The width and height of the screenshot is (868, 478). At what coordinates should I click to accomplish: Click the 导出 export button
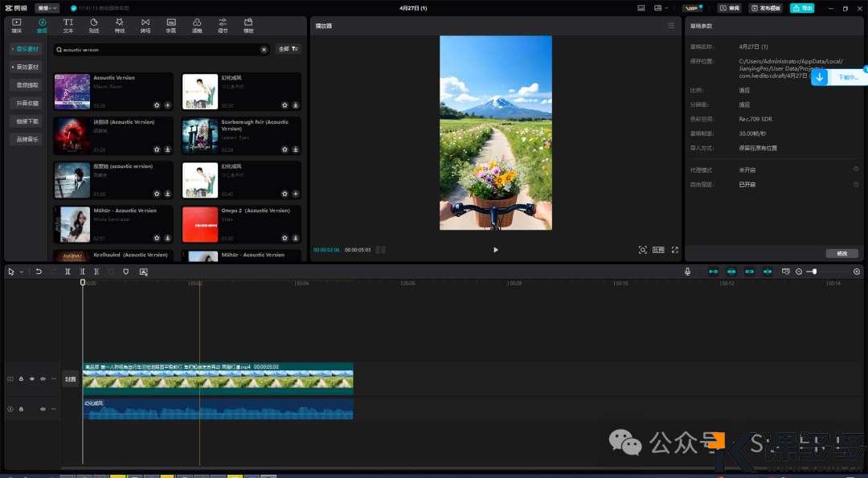pyautogui.click(x=801, y=8)
